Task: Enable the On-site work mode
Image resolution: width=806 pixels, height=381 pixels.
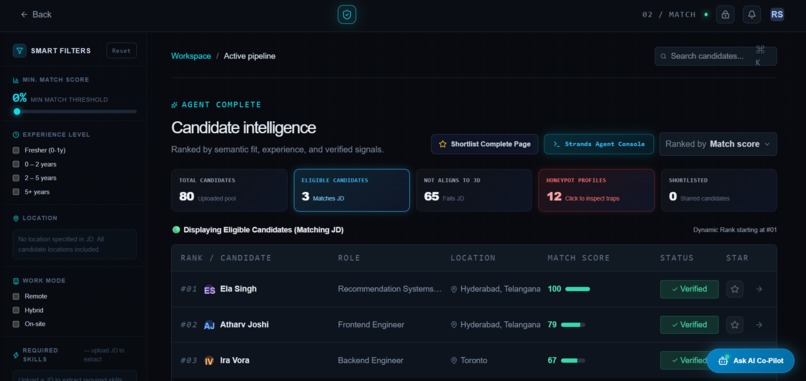Action: click(x=16, y=324)
